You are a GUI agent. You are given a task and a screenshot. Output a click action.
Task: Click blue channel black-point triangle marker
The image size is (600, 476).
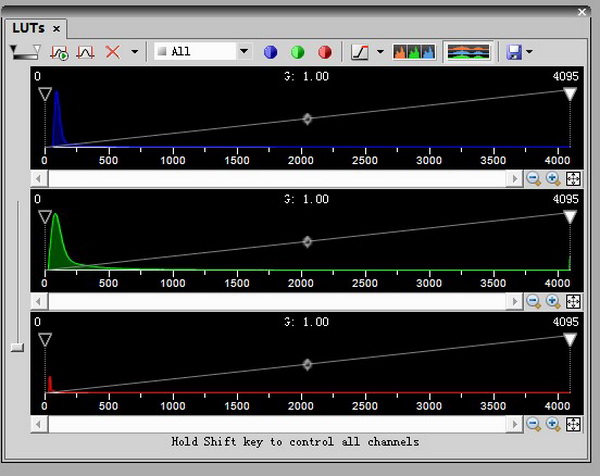click(x=45, y=94)
